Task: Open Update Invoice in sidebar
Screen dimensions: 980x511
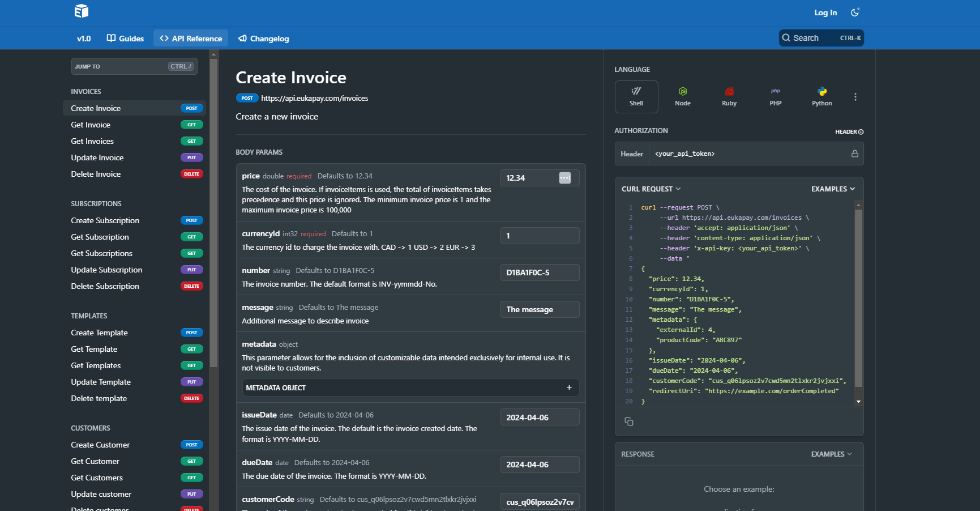Action: [x=134, y=157]
